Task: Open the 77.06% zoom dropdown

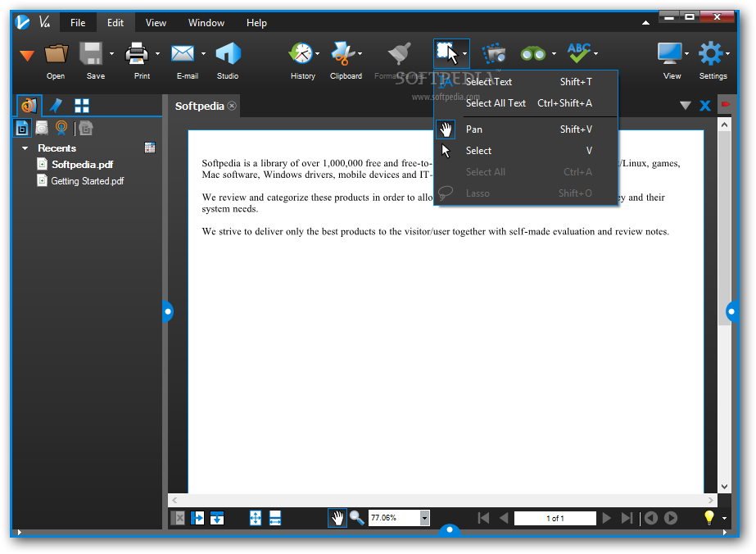Action: coord(424,518)
